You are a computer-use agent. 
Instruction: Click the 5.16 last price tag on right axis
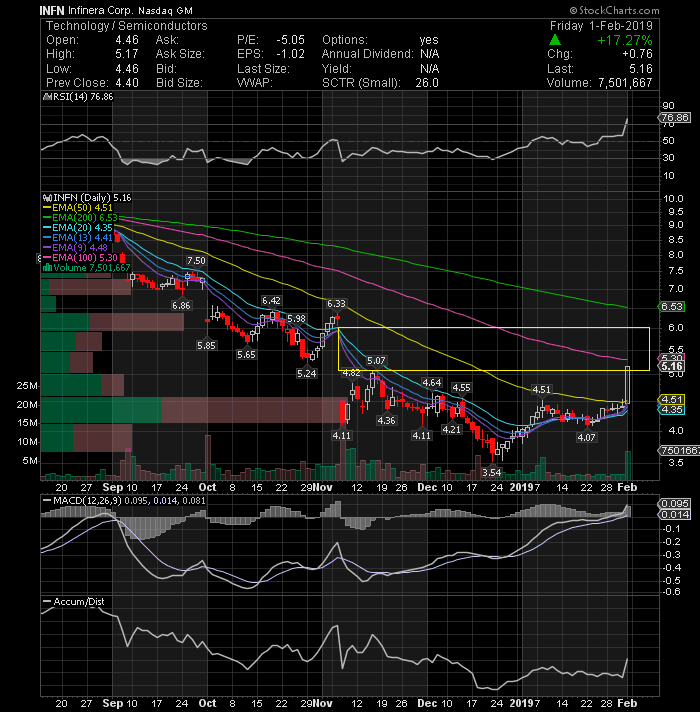coord(672,366)
